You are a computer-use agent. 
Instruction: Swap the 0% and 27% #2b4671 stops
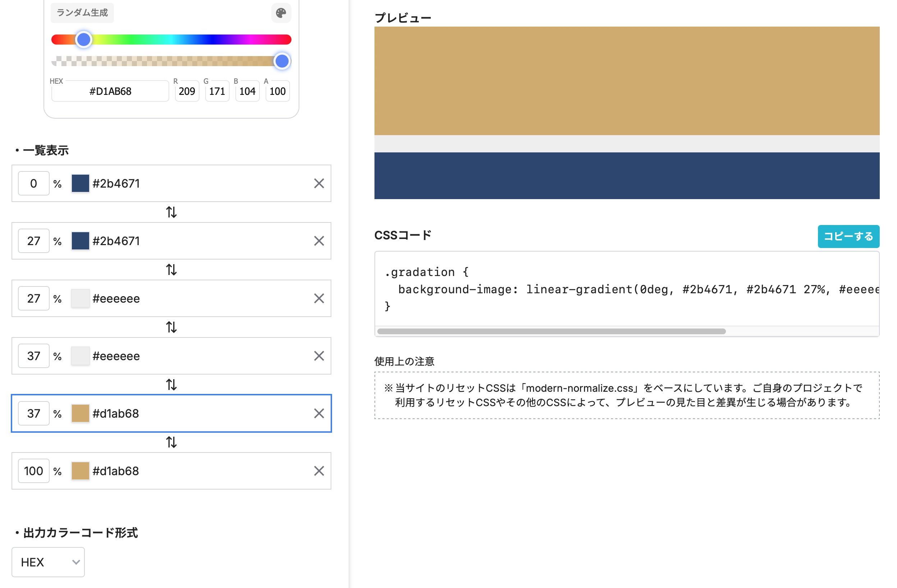(171, 212)
